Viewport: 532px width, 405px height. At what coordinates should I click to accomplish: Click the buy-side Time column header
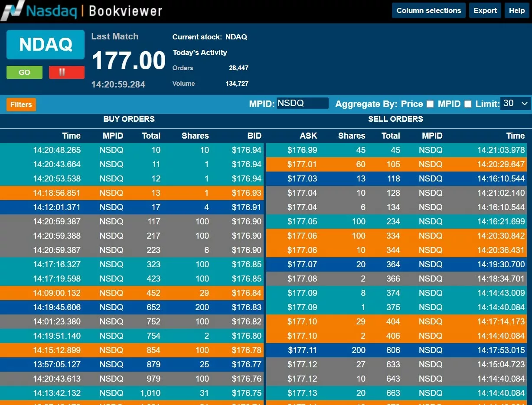[x=71, y=136]
